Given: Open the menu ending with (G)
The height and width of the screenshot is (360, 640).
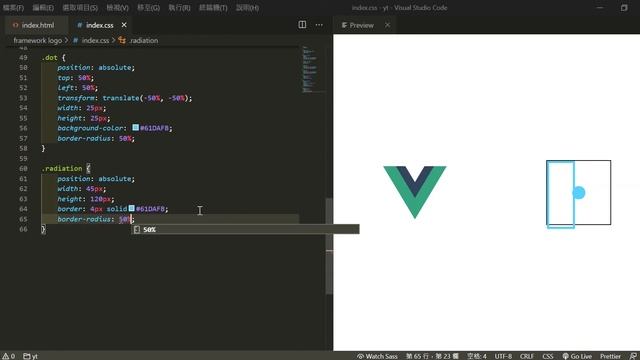Looking at the screenshot, I should tap(148, 8).
